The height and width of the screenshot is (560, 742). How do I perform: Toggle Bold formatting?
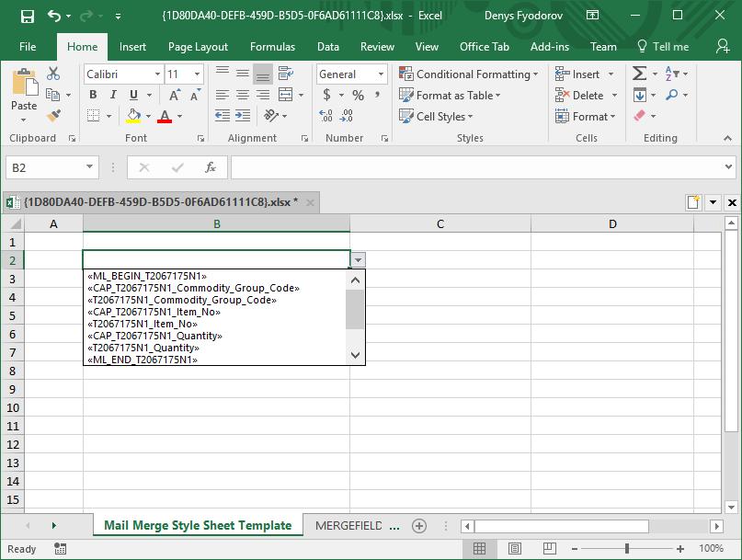click(x=93, y=95)
